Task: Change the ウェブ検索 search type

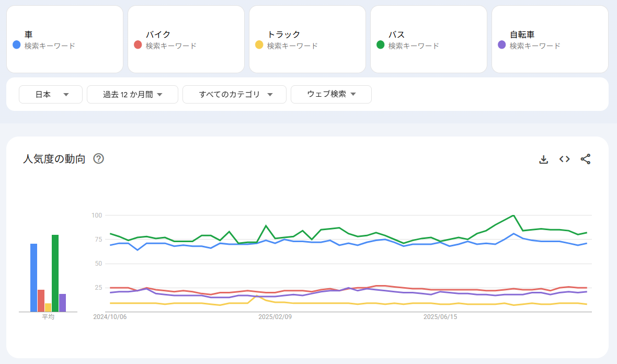Action: click(x=331, y=95)
